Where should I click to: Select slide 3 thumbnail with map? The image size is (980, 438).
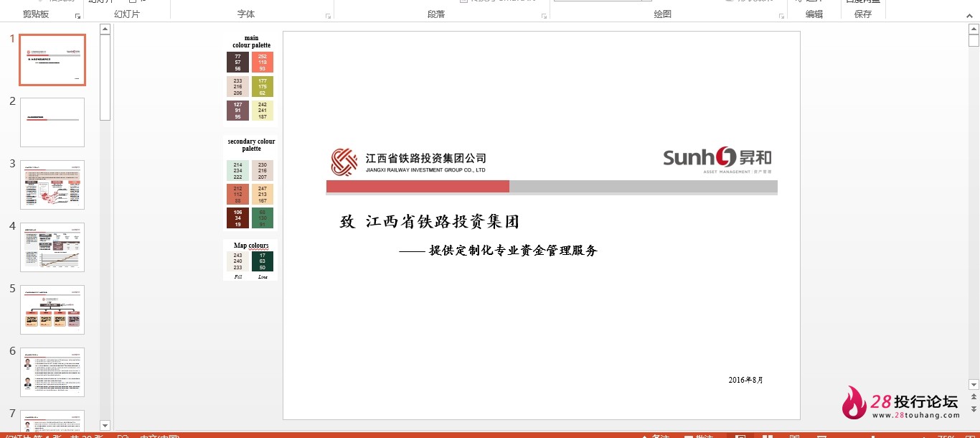[52, 185]
